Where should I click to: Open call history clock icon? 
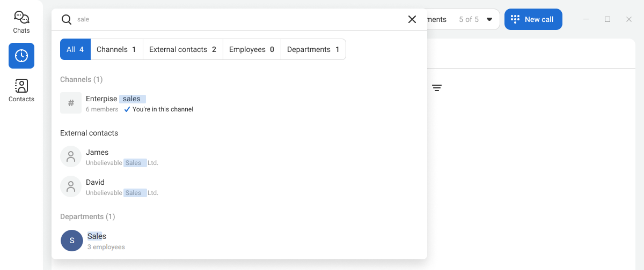[21, 56]
